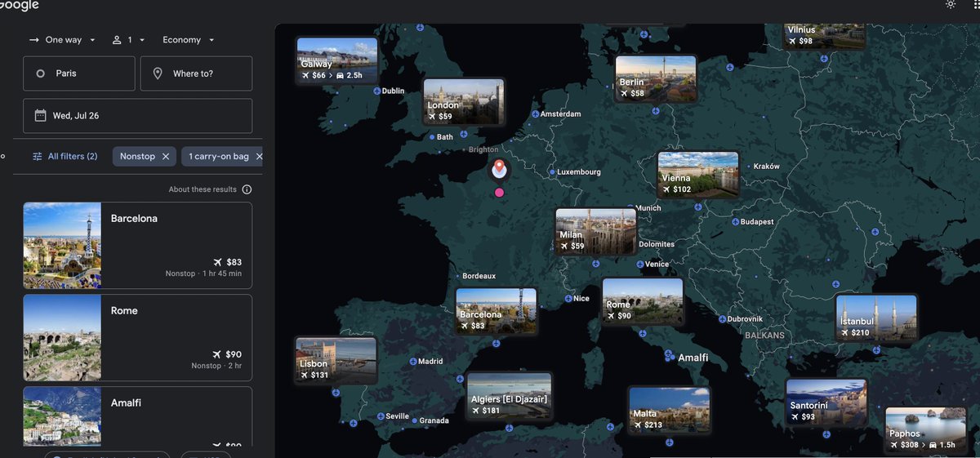Open the Amalfi result card
Screen dimensions: 980x458
(x=138, y=416)
